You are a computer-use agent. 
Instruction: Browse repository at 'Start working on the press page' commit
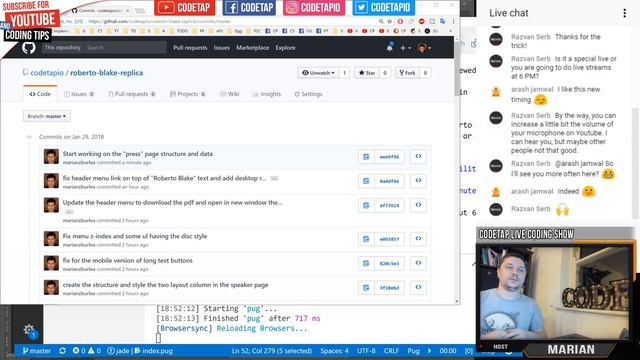click(418, 156)
